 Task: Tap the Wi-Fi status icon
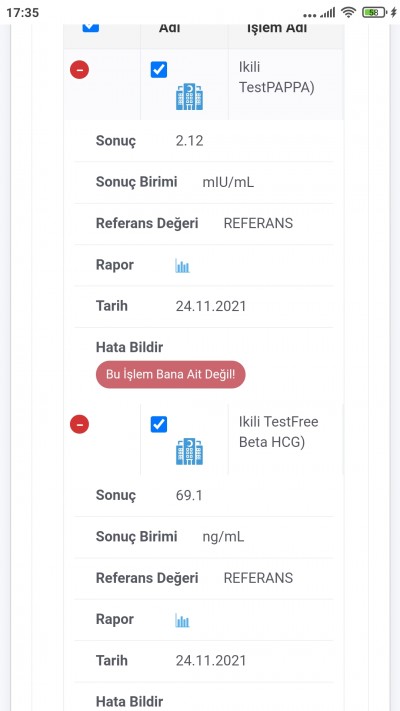point(348,12)
